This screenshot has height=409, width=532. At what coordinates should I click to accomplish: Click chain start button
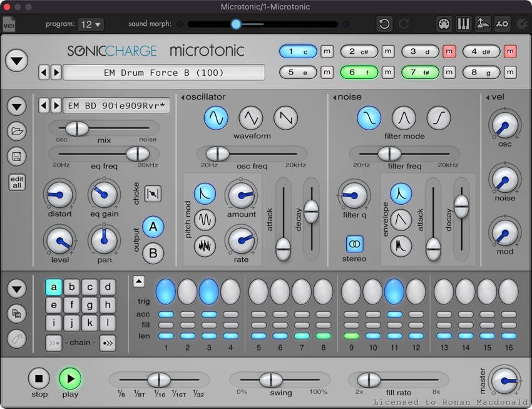click(54, 343)
